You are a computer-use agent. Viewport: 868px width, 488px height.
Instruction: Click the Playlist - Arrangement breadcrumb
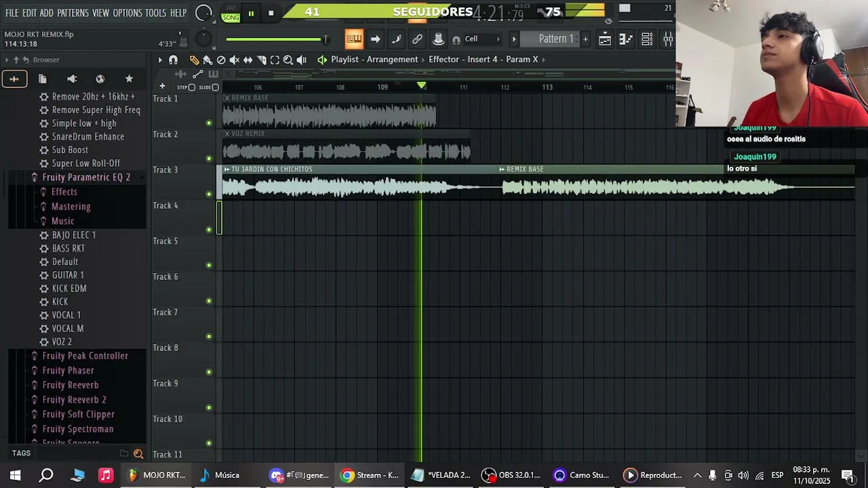[374, 60]
